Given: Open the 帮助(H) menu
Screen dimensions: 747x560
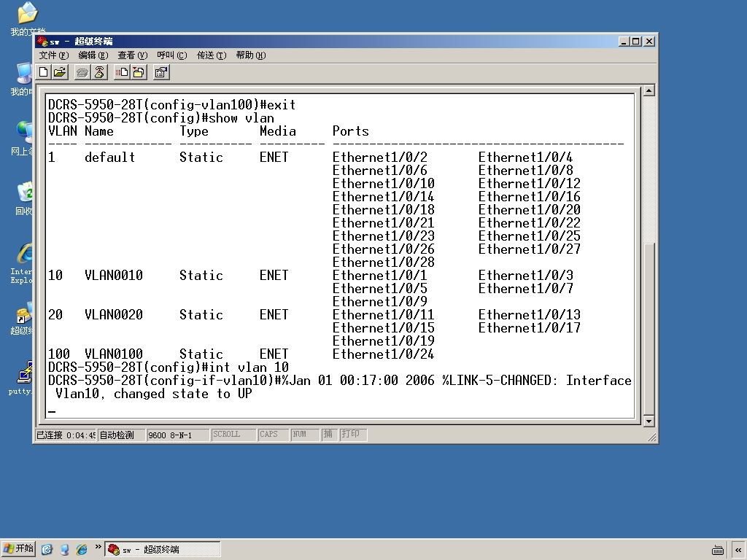Looking at the screenshot, I should tap(251, 55).
